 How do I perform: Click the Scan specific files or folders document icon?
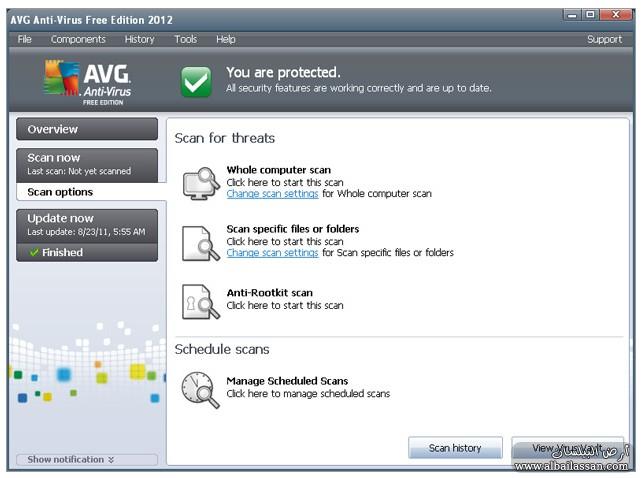[201, 243]
